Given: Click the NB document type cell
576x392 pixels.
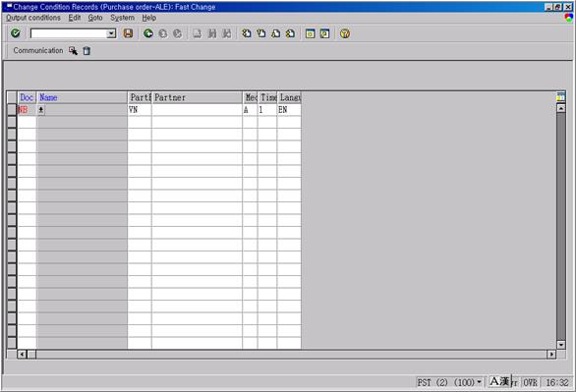Looking at the screenshot, I should click(27, 109).
